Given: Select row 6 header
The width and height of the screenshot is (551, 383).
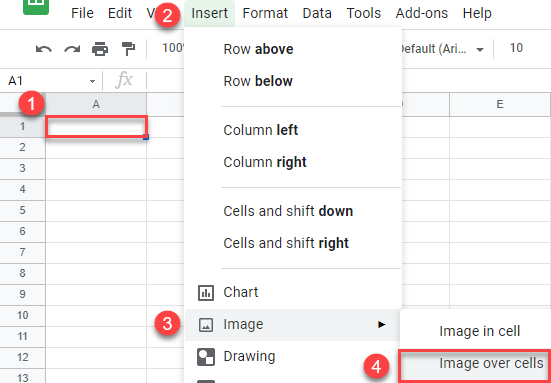Looking at the screenshot, I should point(22,232).
